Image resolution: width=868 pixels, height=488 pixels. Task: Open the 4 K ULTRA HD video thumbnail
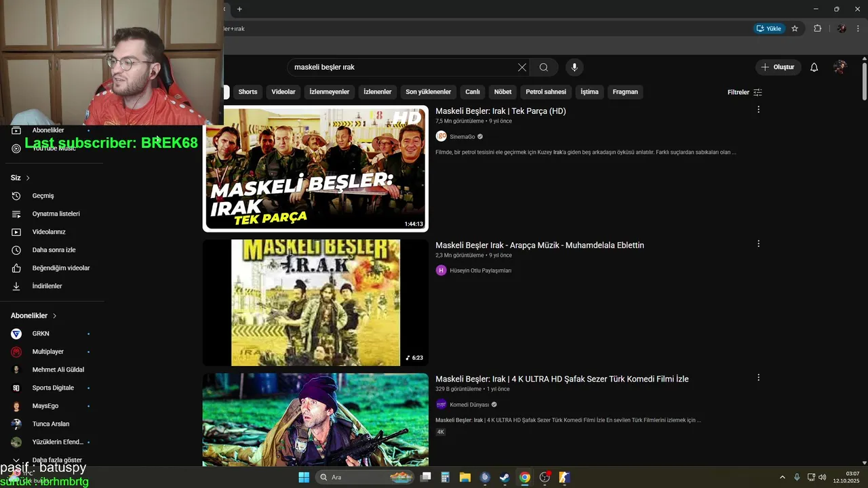click(x=315, y=420)
